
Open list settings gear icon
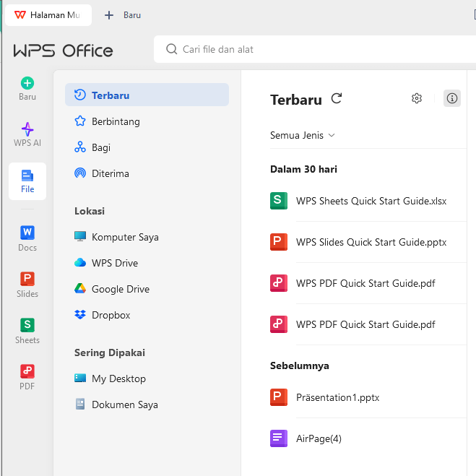coord(417,98)
